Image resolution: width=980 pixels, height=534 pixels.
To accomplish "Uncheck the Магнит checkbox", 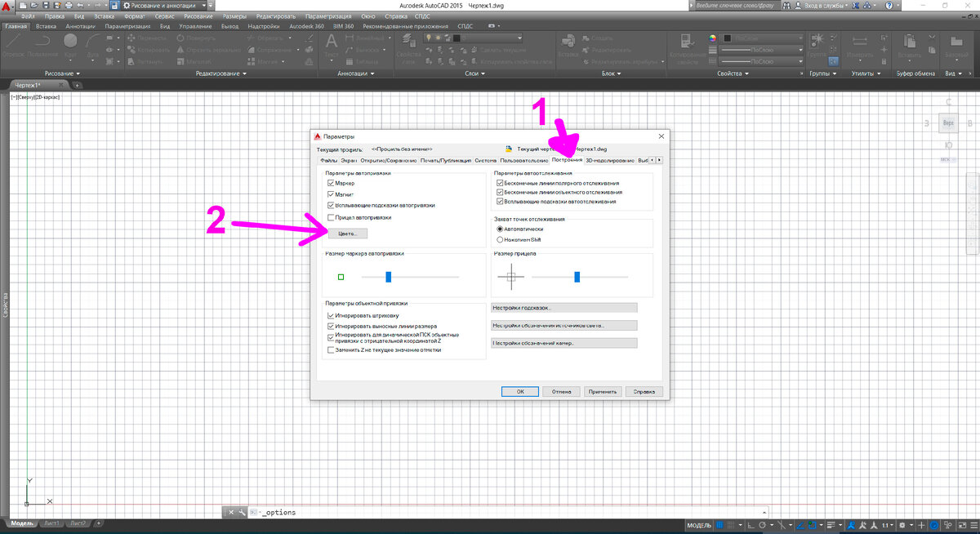I will [x=330, y=195].
